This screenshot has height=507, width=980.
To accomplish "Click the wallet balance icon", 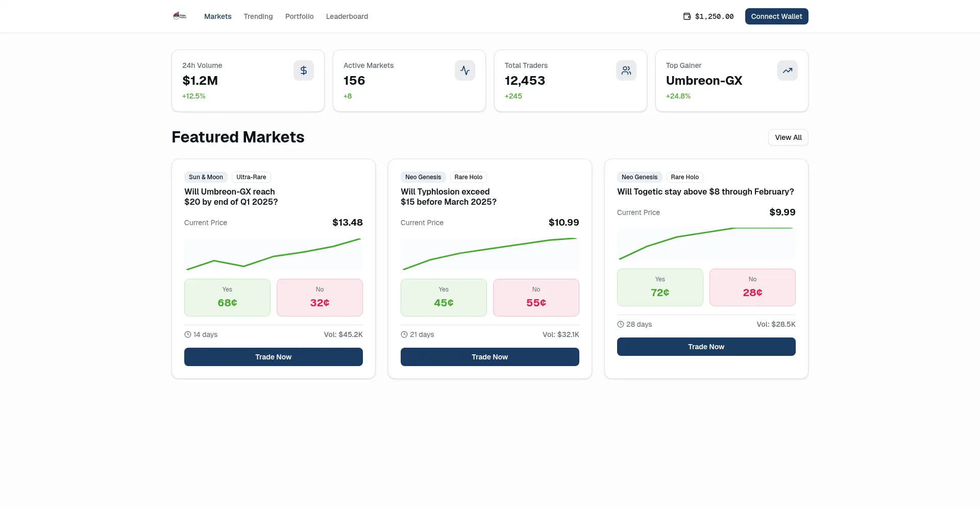I will tap(687, 16).
